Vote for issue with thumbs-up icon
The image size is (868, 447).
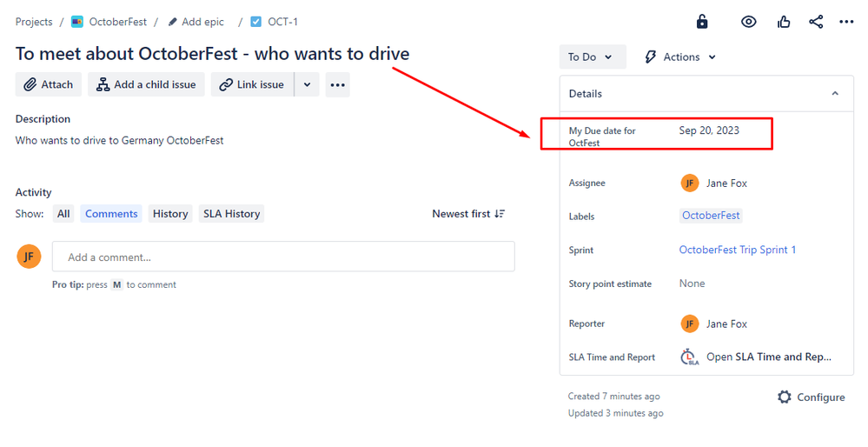click(784, 22)
